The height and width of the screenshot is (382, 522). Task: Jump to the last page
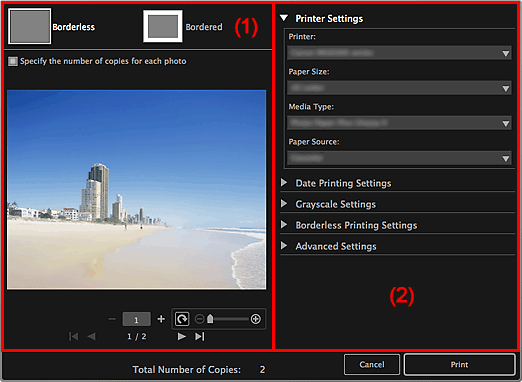[x=199, y=337]
